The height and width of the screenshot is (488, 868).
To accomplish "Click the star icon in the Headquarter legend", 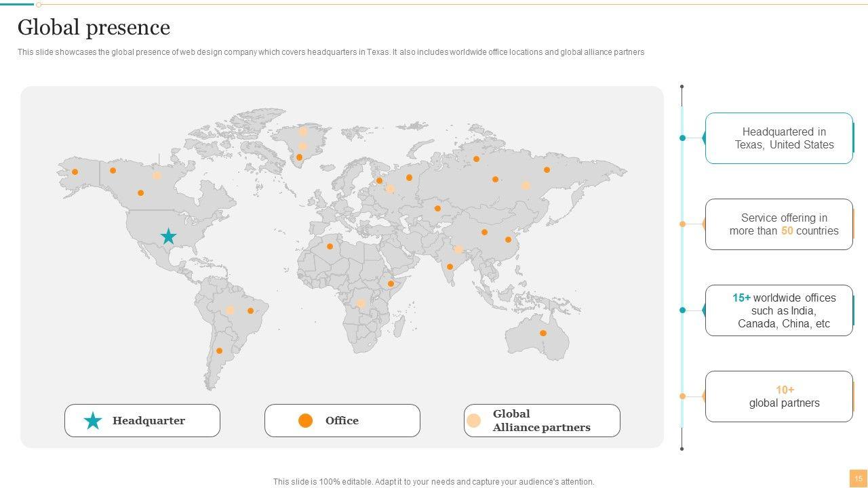I will point(93,421).
